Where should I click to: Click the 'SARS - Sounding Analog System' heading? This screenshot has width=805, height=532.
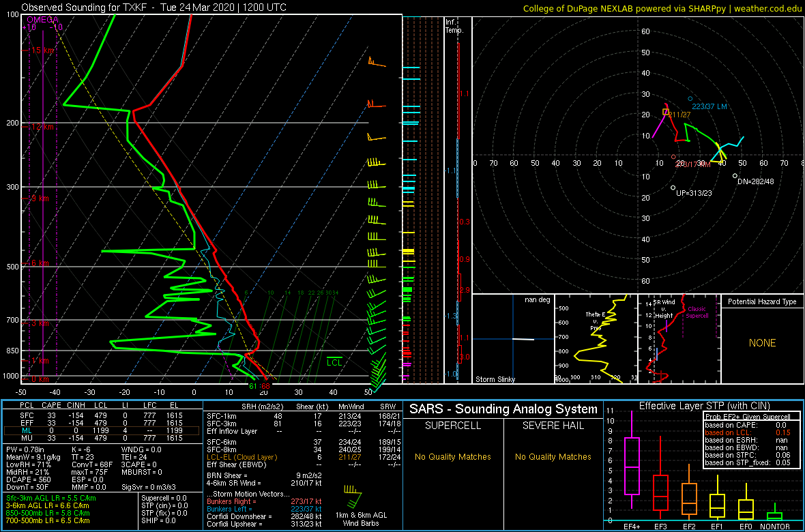503,409
